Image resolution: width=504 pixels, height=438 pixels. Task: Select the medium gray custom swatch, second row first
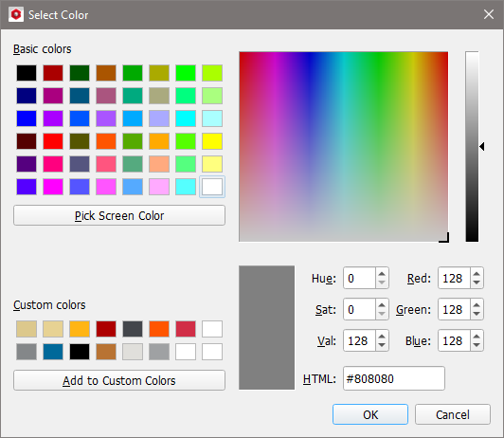click(27, 352)
